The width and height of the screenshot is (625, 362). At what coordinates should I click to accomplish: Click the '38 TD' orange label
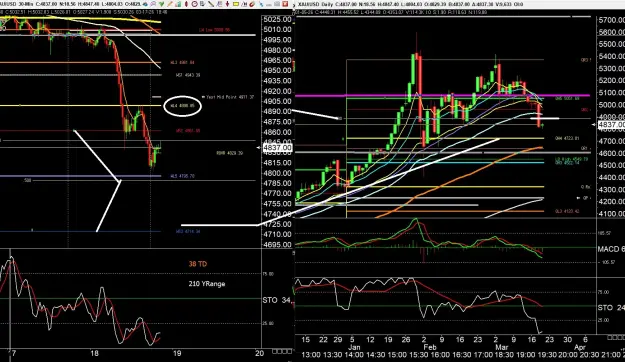[x=198, y=264]
